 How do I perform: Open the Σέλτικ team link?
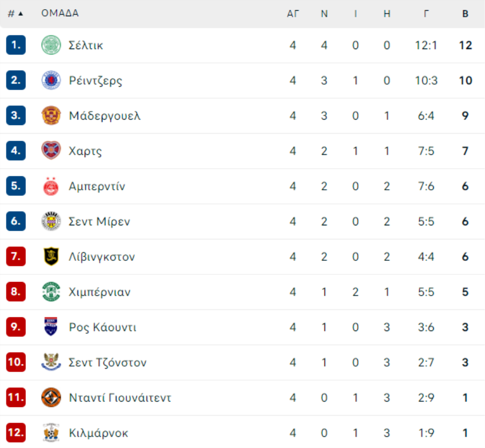click(x=86, y=45)
